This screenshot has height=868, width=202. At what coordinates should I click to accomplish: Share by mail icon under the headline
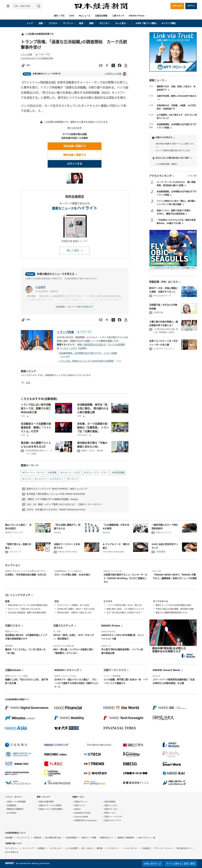[x=101, y=65]
